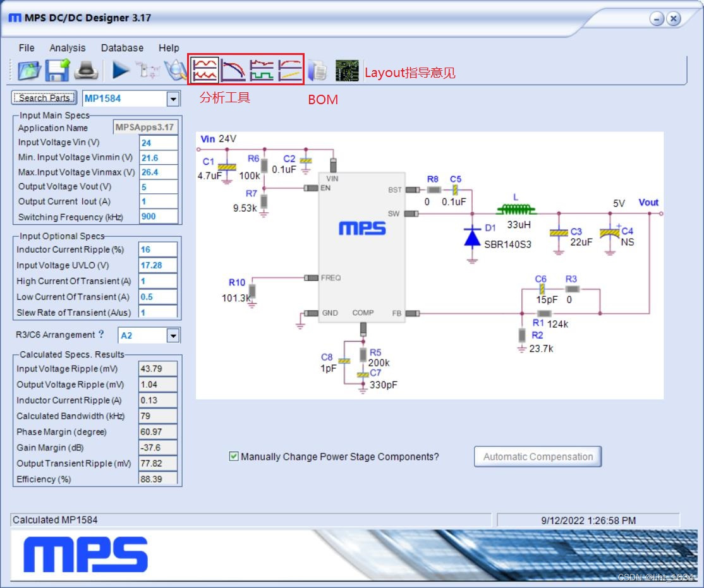This screenshot has height=588, width=704.
Task: Click the Min. Input Voltage Vinmin field
Action: coord(159,157)
